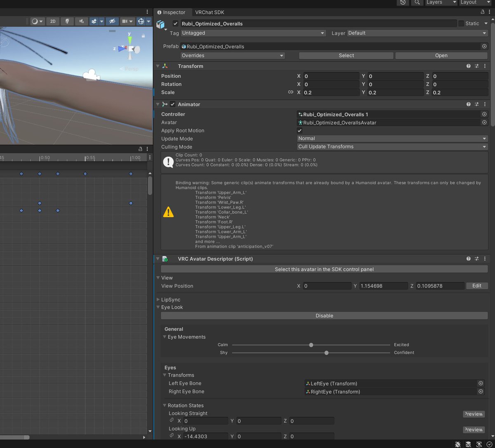Toggle hidden objects visibility eye icon

pos(111,21)
